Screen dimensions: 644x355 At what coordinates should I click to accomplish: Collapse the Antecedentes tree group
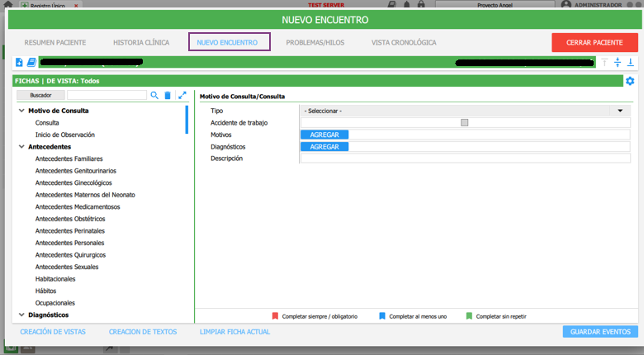click(21, 147)
